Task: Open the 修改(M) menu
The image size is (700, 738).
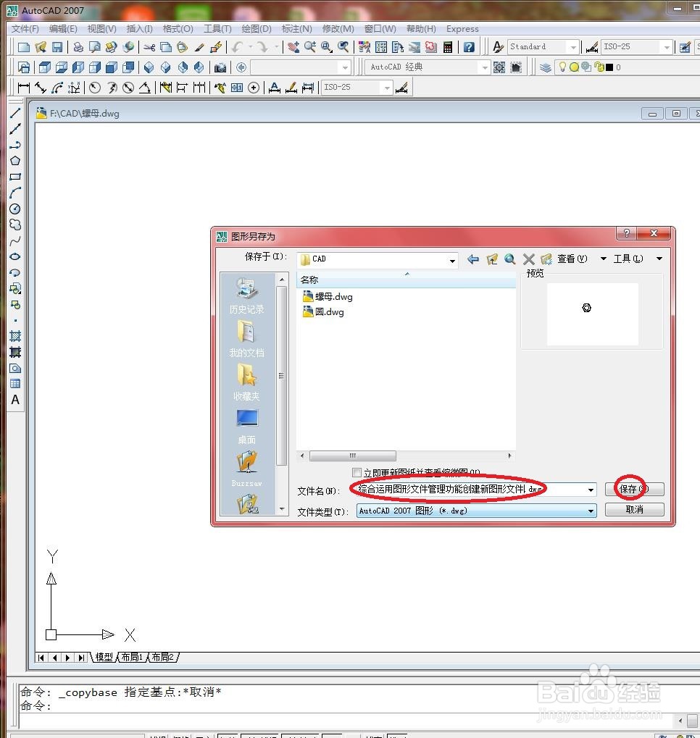Action: pos(338,29)
